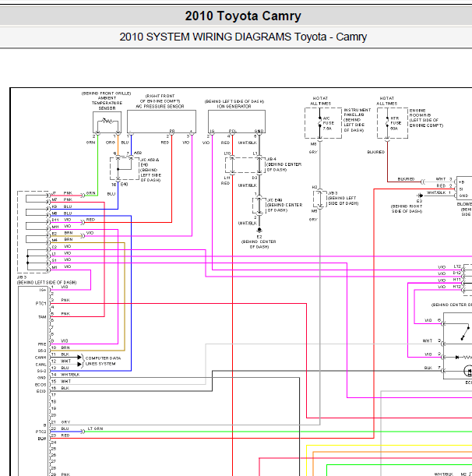The image size is (472, 476).
Task: Click the thermistor symbol inside the ambient sensor box
Action: pyautogui.click(x=107, y=121)
